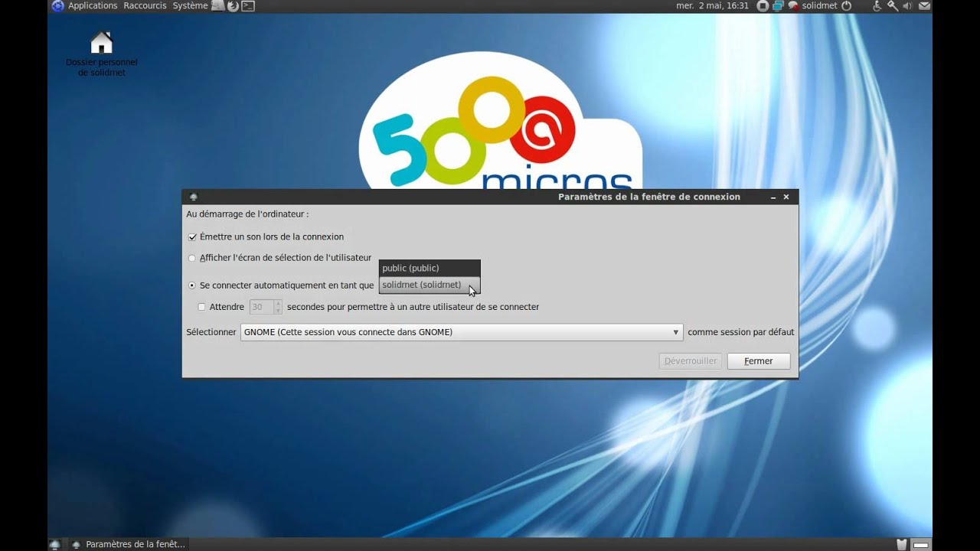
Task: Open the sound volume indicator
Action: 908,6
